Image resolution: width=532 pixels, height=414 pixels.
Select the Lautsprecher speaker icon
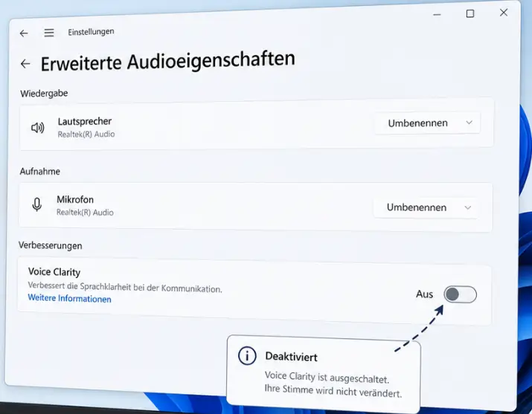pyautogui.click(x=38, y=128)
